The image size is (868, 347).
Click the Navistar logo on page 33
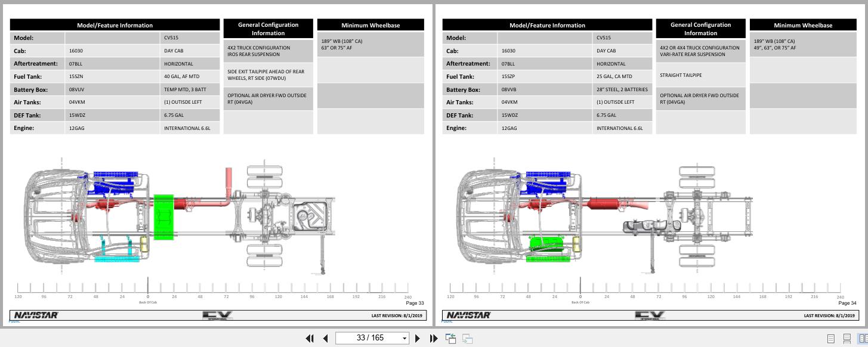tap(36, 315)
